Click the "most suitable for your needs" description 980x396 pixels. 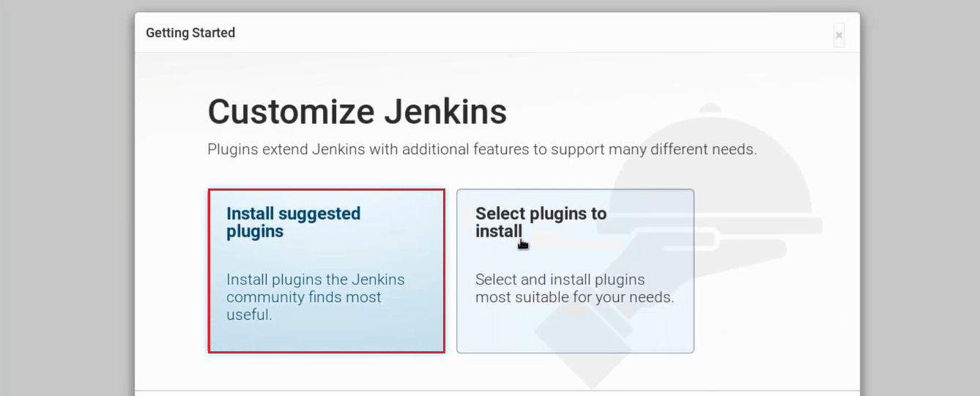click(574, 298)
